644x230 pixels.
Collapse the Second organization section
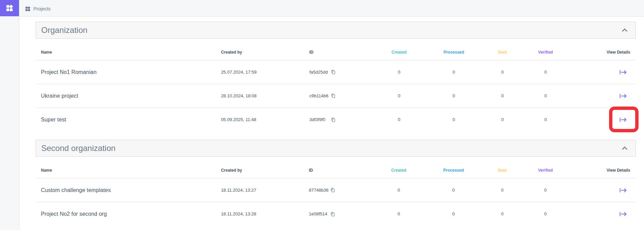coord(624,148)
